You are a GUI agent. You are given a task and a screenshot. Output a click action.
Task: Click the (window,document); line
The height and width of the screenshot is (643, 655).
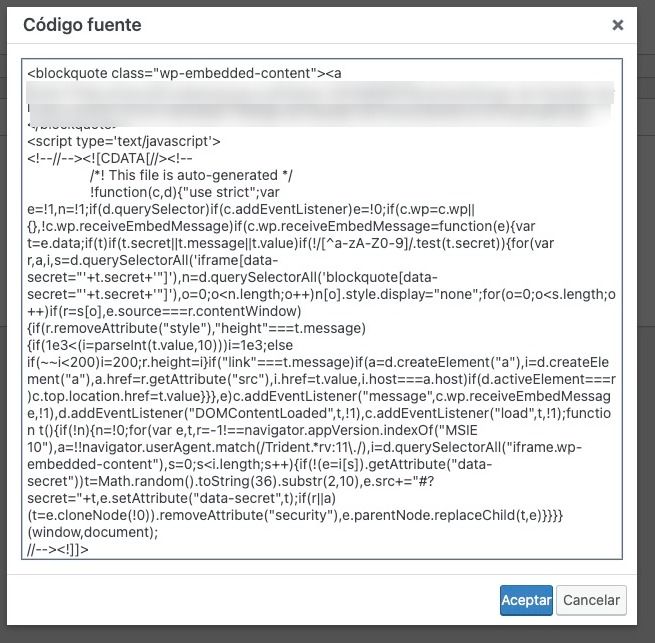coord(93,532)
